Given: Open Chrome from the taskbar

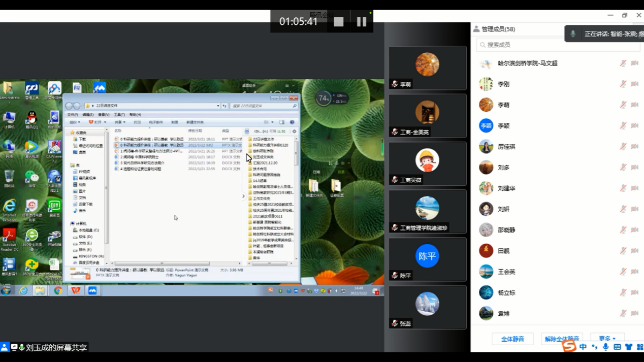Looking at the screenshot, I should coord(58,290).
